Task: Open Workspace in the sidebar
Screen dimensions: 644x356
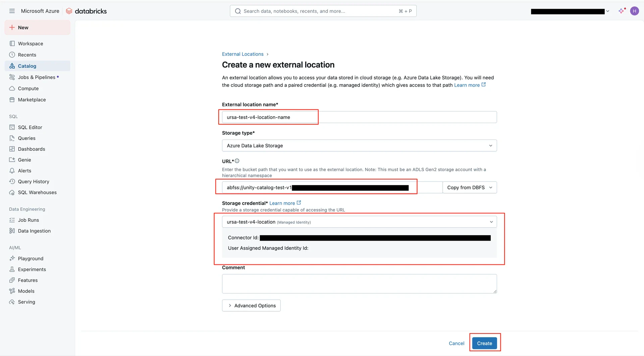Action: (x=37, y=44)
